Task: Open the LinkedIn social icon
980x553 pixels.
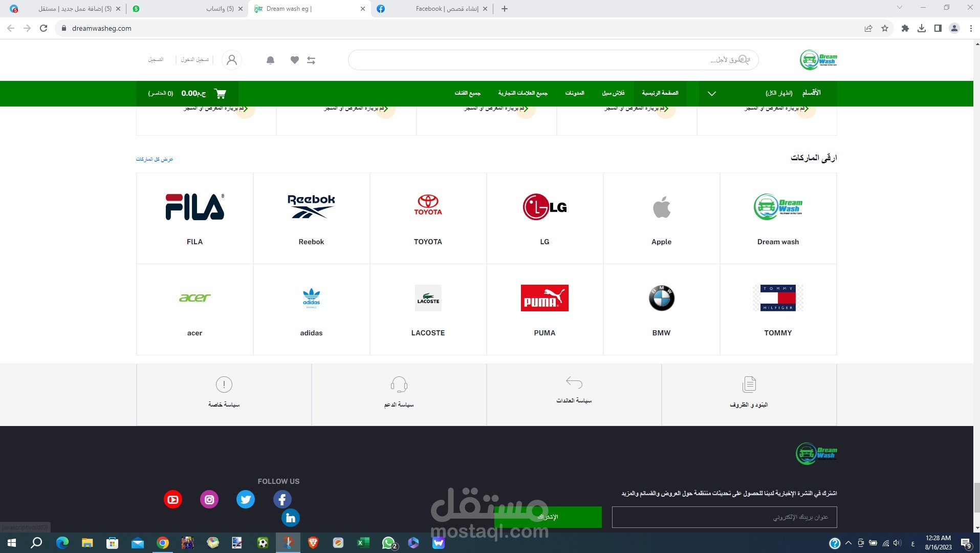Action: [291, 518]
